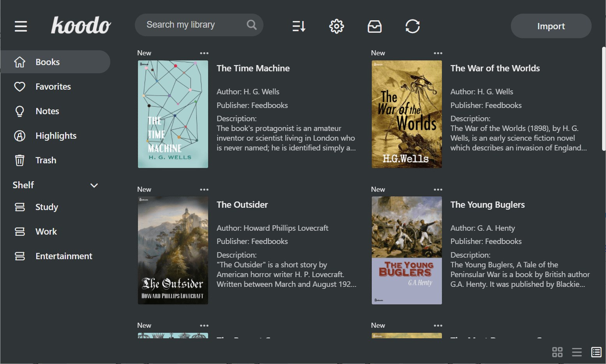Open the hamburger sidebar menu
This screenshot has width=606, height=364.
pos(20,26)
